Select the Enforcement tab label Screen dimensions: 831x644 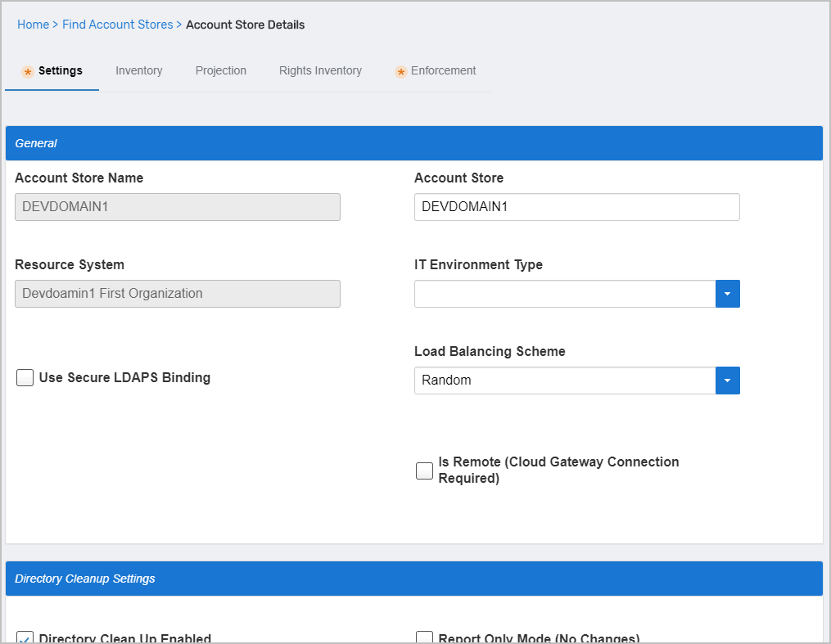tap(443, 71)
